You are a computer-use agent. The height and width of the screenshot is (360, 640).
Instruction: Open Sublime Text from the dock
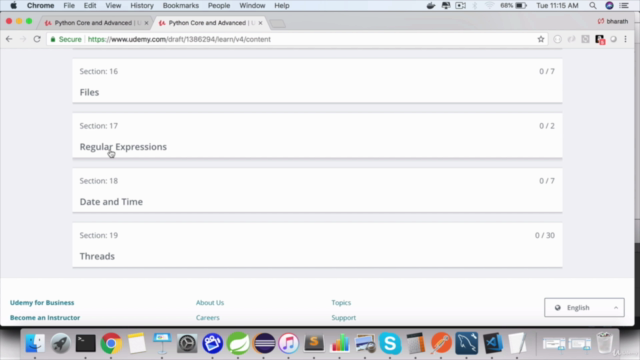point(314,343)
